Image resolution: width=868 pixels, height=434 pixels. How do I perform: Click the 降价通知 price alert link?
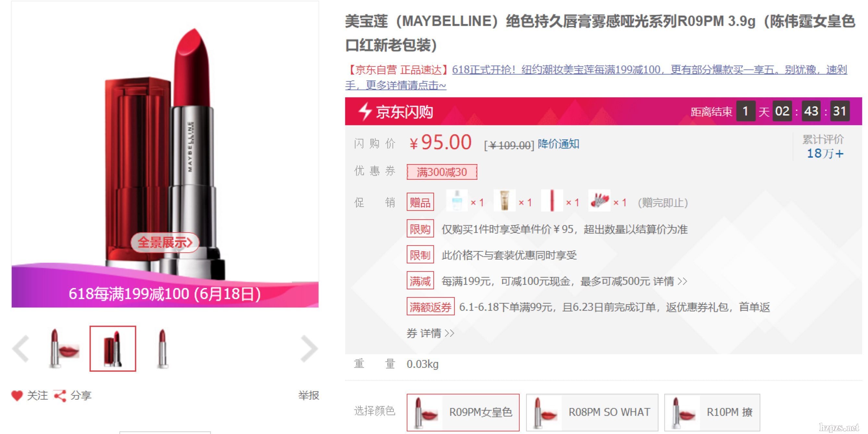click(558, 144)
